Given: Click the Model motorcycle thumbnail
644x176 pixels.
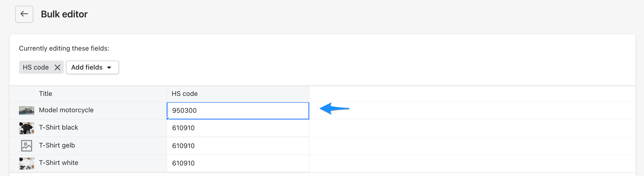Looking at the screenshot, I should point(27,110).
